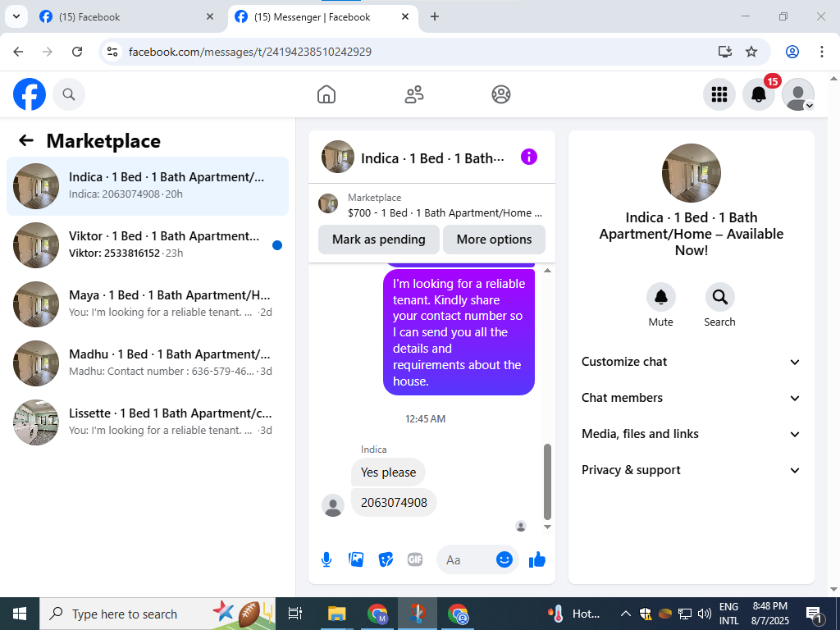
Task: Click the listing photo in right panel
Action: (x=691, y=173)
